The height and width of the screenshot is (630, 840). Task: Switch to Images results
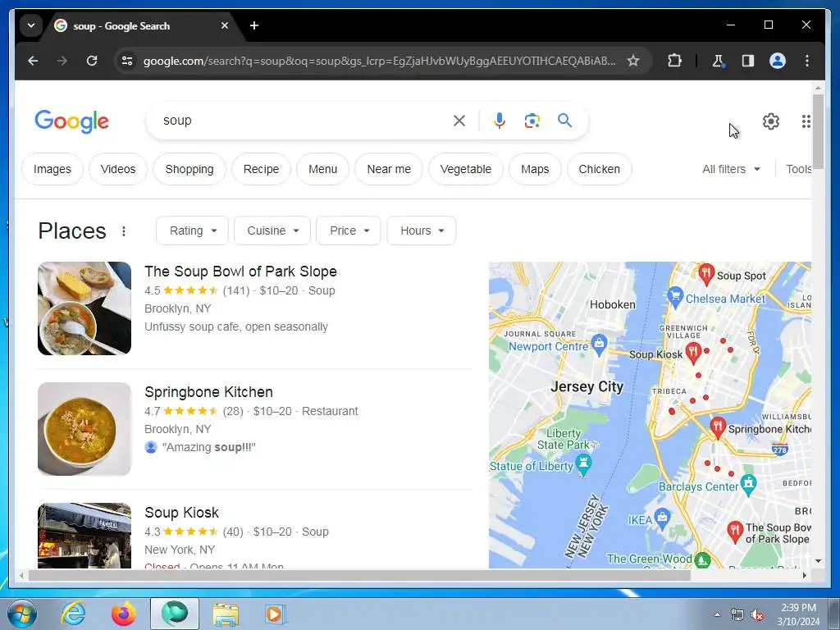(52, 169)
